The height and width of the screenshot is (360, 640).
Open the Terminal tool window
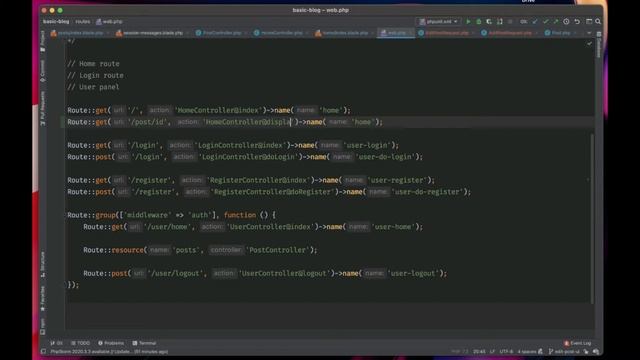click(x=144, y=343)
